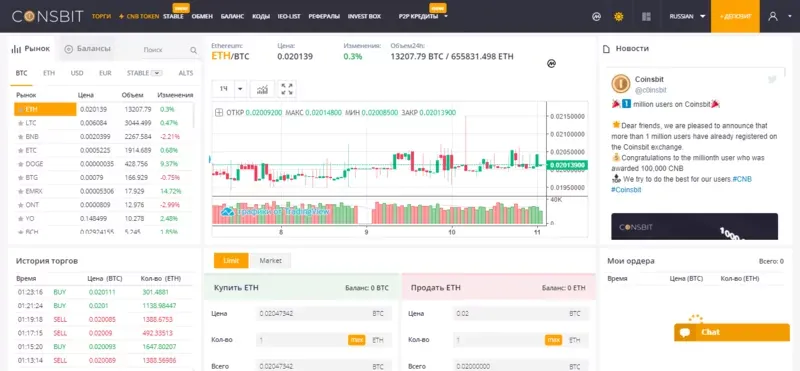Sort market list by Изменения column
The image size is (800, 371).
point(175,95)
